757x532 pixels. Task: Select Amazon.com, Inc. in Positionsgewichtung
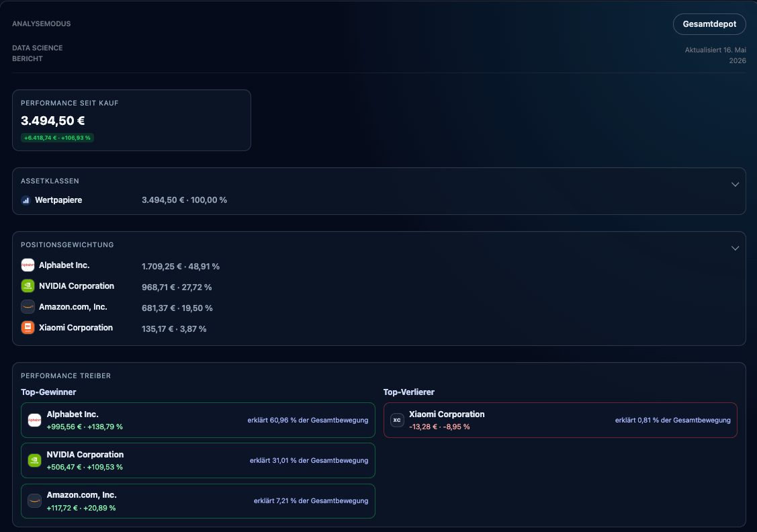pyautogui.click(x=73, y=306)
